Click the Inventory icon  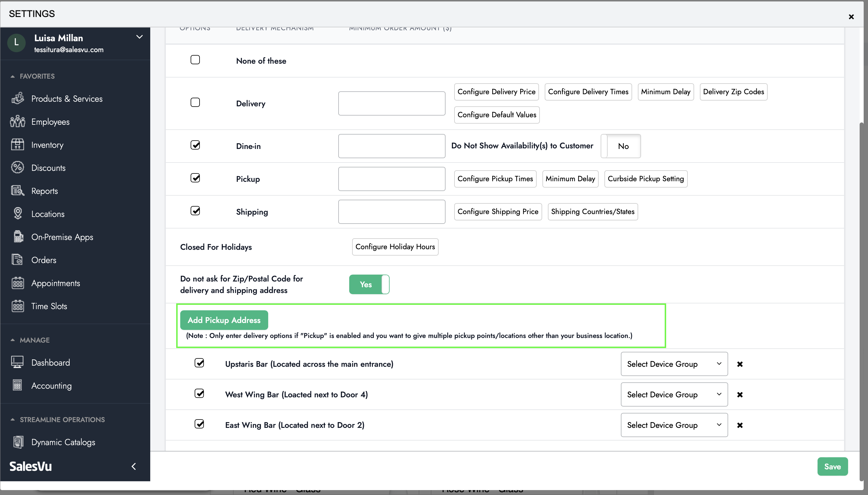[17, 145]
